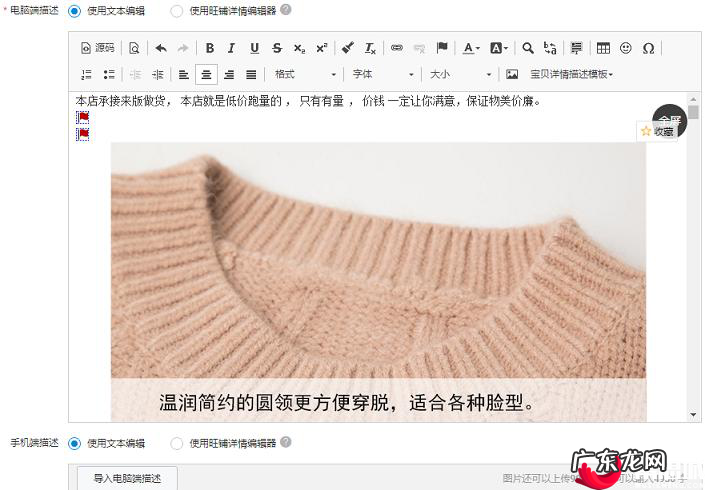Click the help icon beside 手机端 旺铺详情编辑器
The height and width of the screenshot is (490, 705).
[286, 442]
